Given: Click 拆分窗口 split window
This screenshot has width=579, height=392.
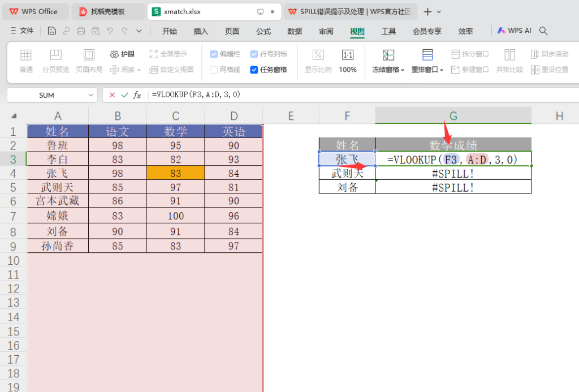Looking at the screenshot, I should point(470,54).
